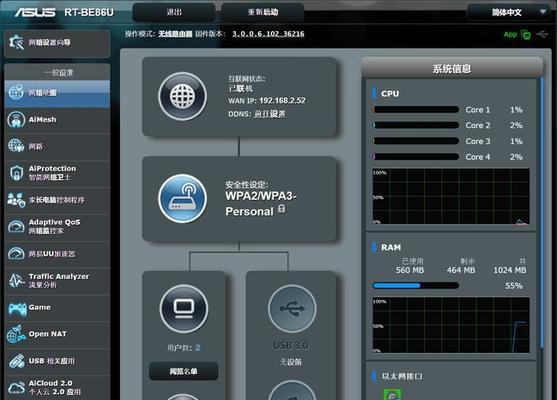Open the Open NAT icon
The width and height of the screenshot is (557, 400).
click(x=16, y=334)
